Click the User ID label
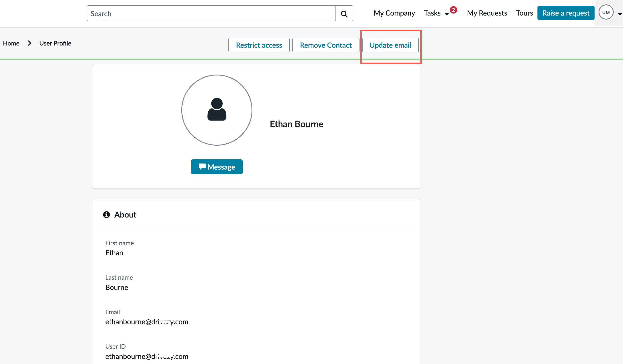623x364 pixels. tap(116, 346)
